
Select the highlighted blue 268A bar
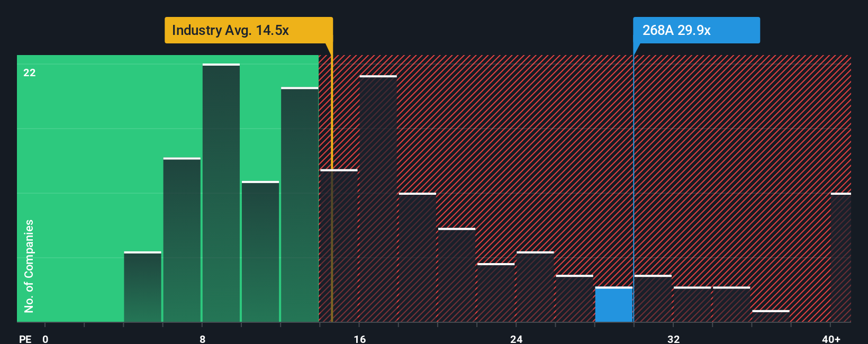(x=614, y=304)
